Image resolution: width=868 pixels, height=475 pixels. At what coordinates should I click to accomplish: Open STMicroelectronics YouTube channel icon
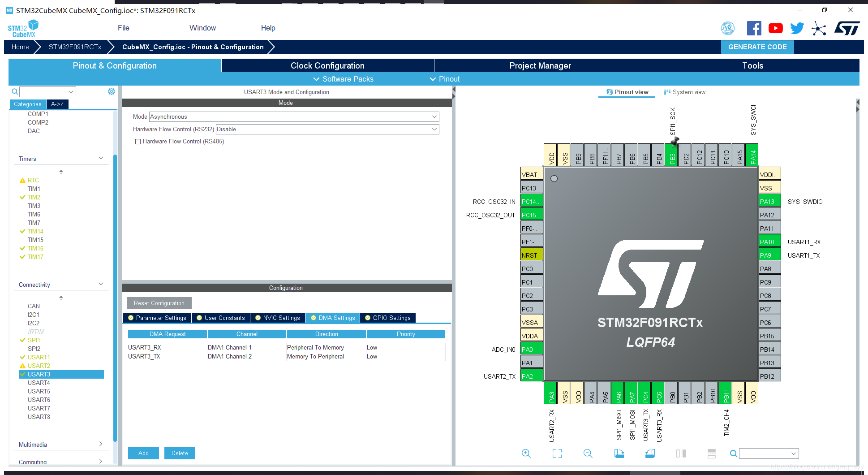775,28
